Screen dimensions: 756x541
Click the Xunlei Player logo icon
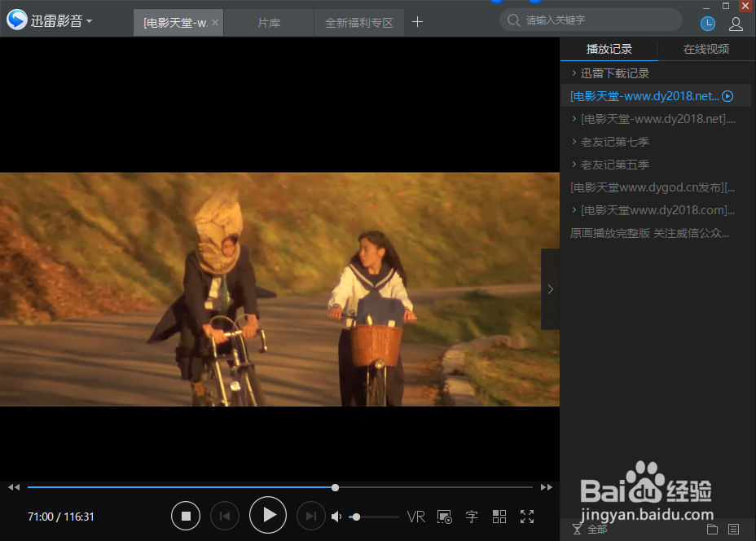point(17,20)
